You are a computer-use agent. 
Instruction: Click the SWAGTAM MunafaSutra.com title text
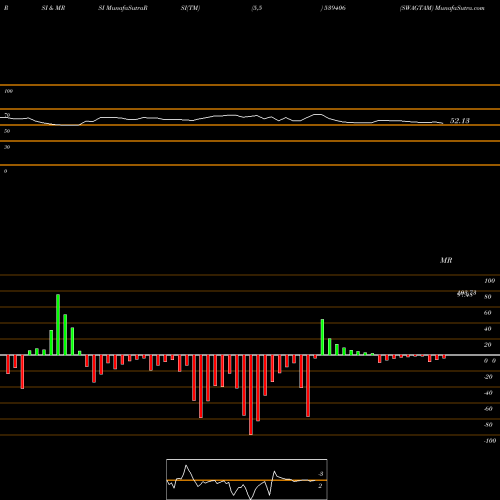pos(442,8)
